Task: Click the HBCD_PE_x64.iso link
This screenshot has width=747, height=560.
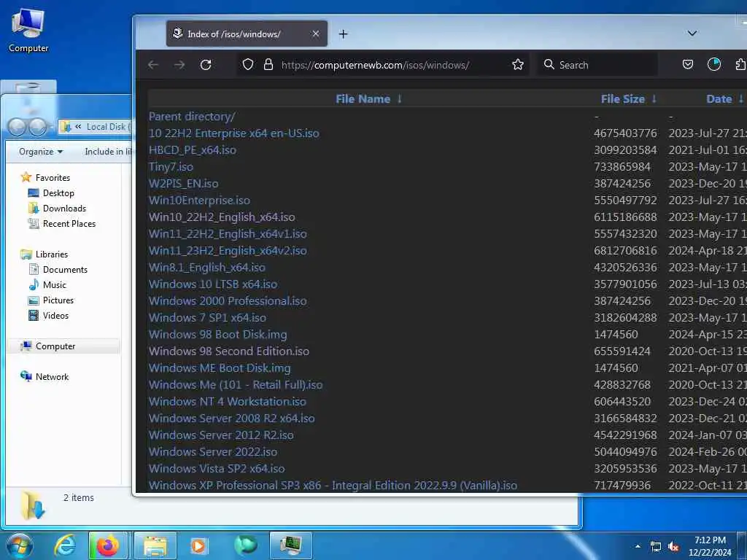Action: (x=193, y=150)
